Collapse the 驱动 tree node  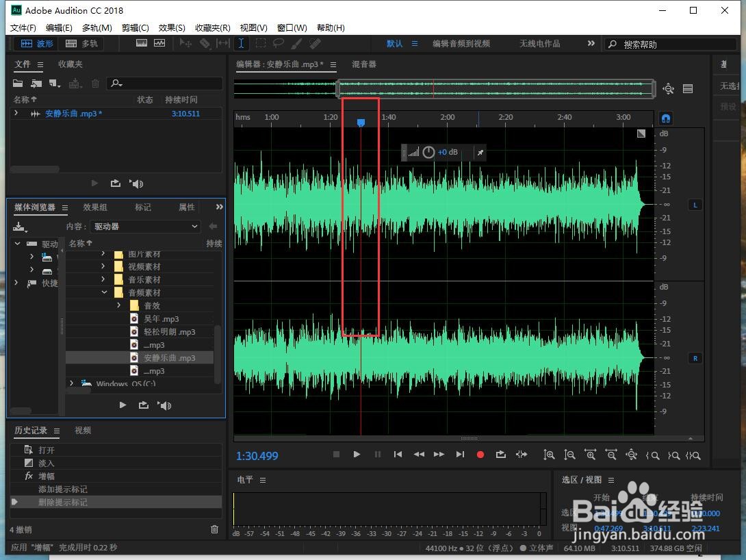point(17,244)
